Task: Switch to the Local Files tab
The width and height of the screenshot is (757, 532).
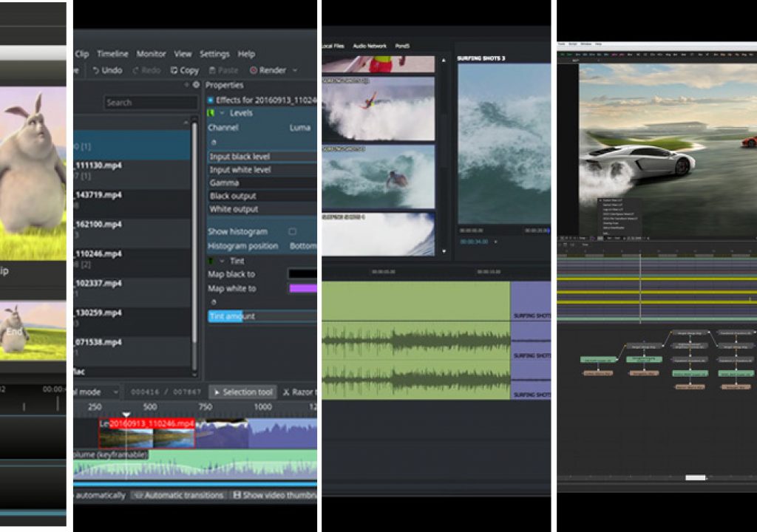Action: (x=333, y=46)
